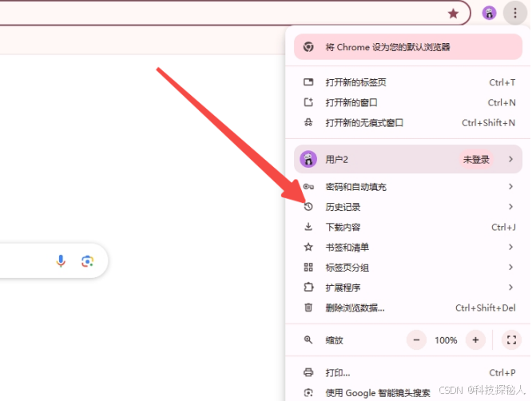Click the 100% zoom level value
This screenshot has height=401, width=532.
point(446,340)
